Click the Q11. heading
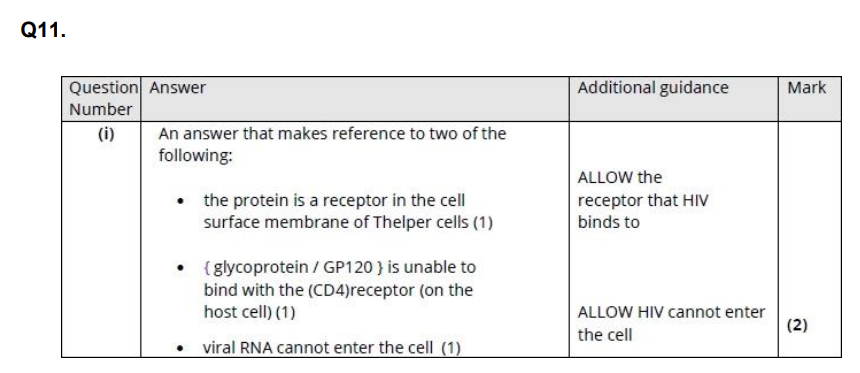The width and height of the screenshot is (860, 373). tap(43, 31)
